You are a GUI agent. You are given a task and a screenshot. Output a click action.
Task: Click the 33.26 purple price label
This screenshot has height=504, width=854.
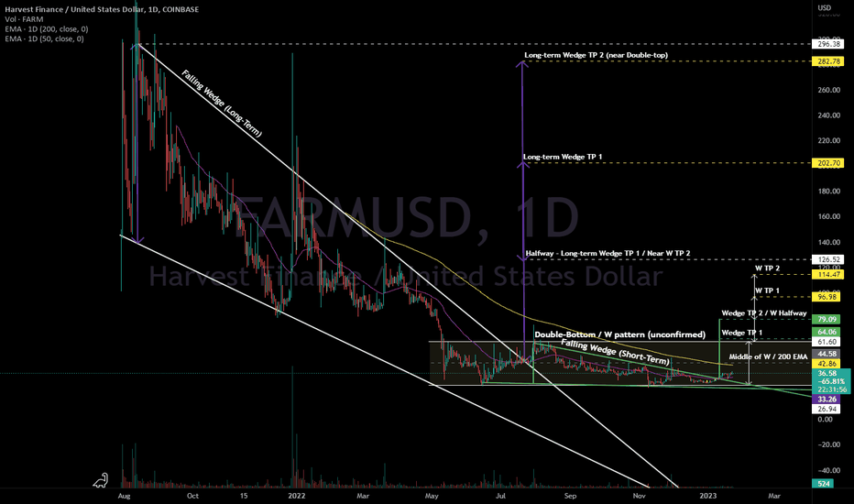click(827, 400)
